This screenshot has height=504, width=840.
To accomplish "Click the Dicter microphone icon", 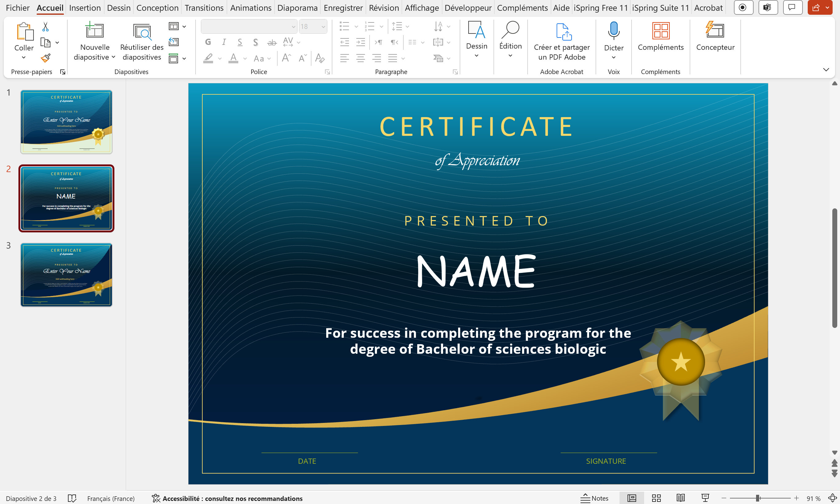I will (614, 30).
